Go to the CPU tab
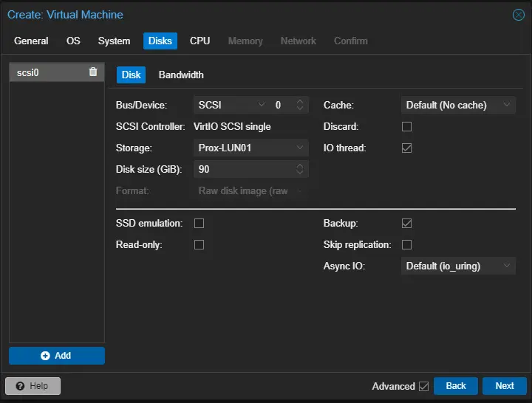The width and height of the screenshot is (532, 403). click(199, 41)
